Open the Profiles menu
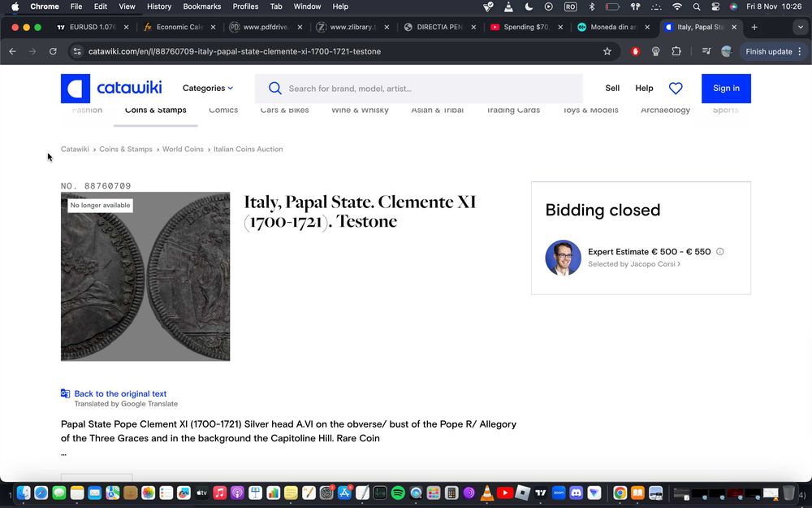812x508 pixels. pos(245,7)
